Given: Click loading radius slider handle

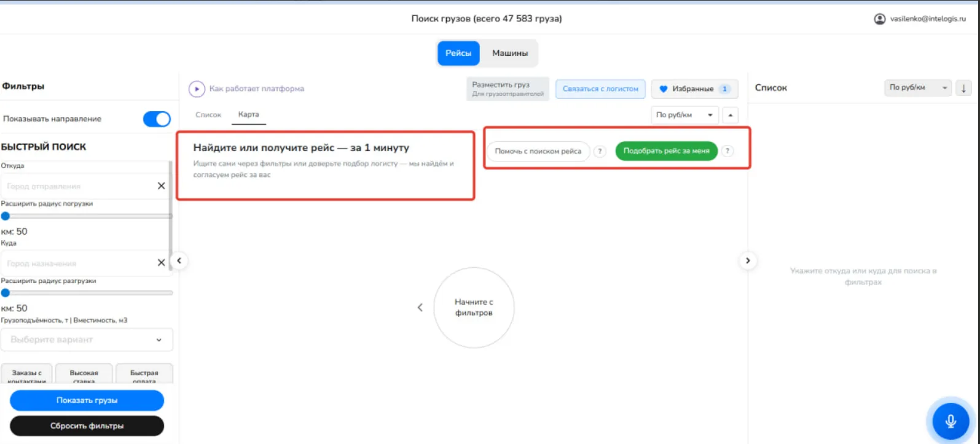Looking at the screenshot, I should [6, 216].
